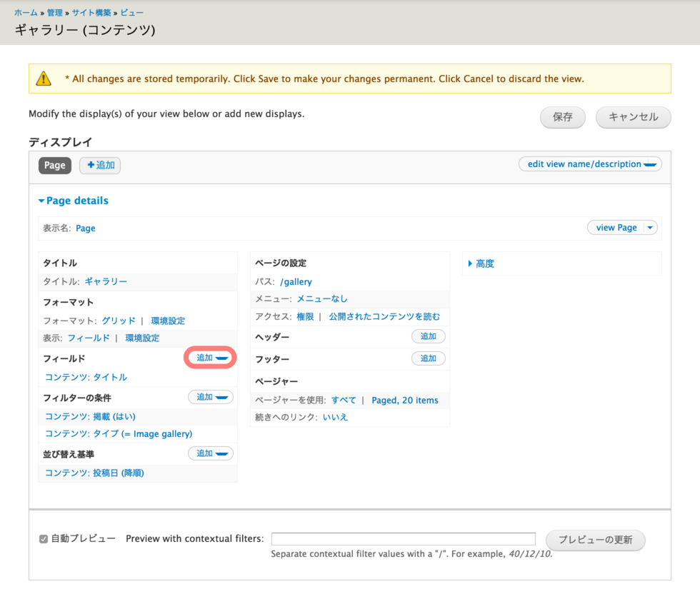The image size is (700, 609).
Task: Add a footer with フッター 追加
Action: (x=429, y=358)
